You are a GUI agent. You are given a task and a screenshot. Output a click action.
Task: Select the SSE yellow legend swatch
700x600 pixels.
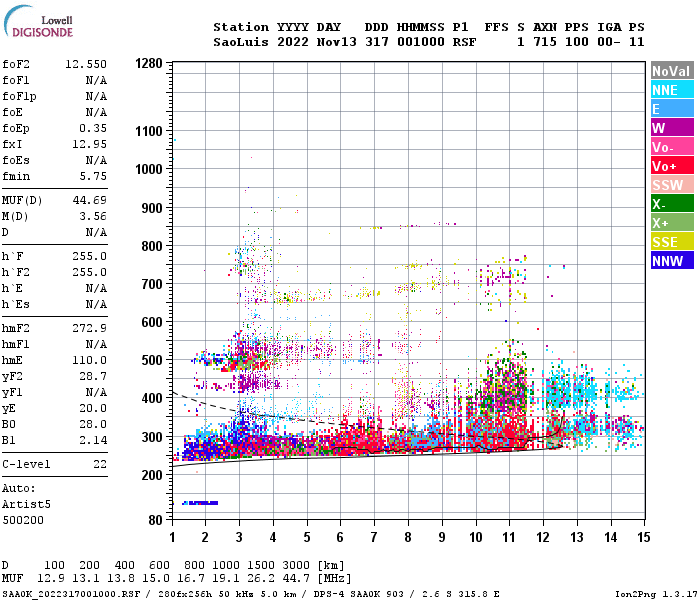pyautogui.click(x=672, y=242)
